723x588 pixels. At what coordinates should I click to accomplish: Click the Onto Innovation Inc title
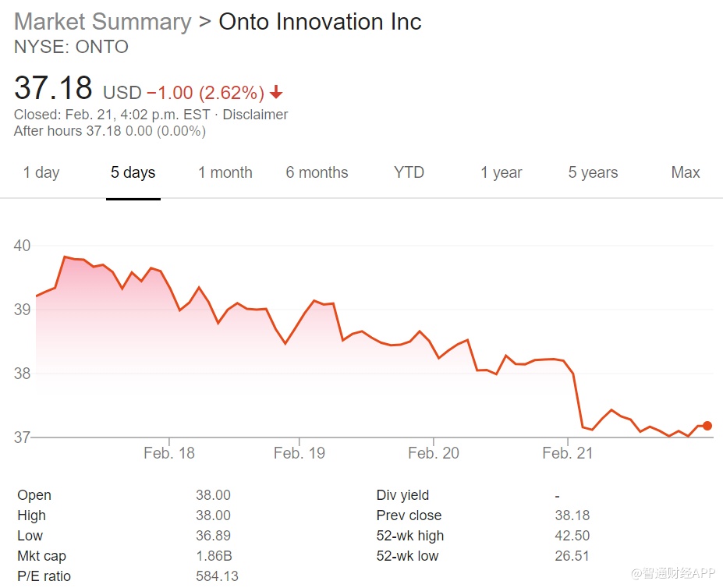tap(320, 21)
